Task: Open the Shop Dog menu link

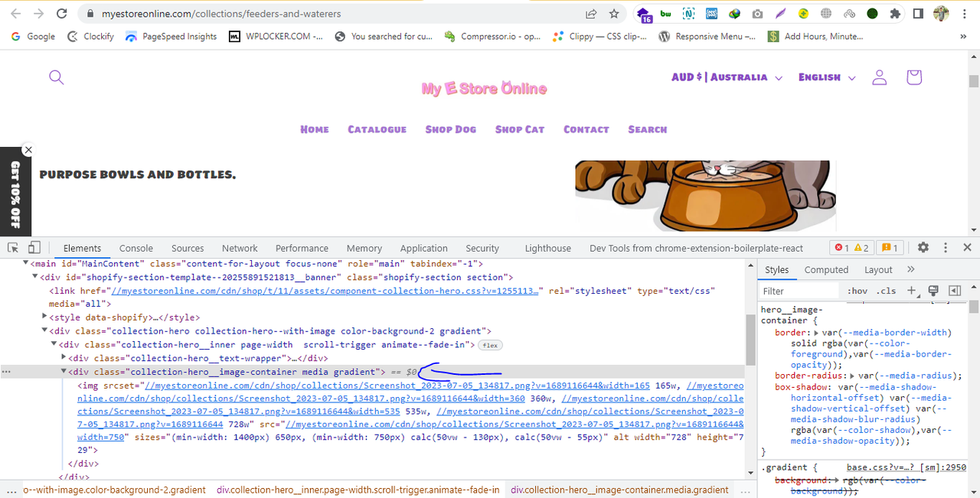Action: (450, 129)
